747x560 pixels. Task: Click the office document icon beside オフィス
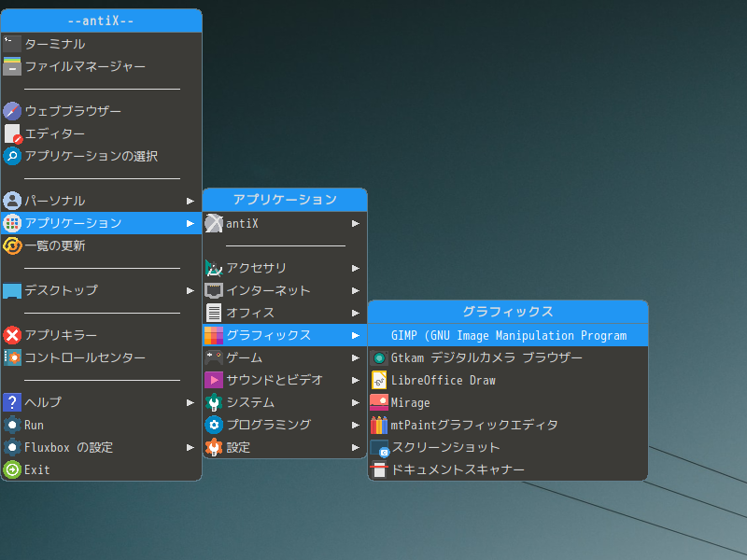tap(214, 313)
